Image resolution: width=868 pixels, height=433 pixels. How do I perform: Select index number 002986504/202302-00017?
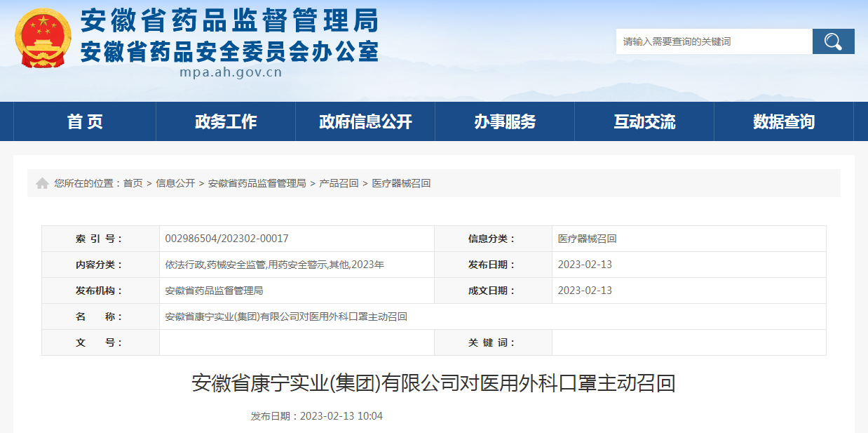pos(226,239)
